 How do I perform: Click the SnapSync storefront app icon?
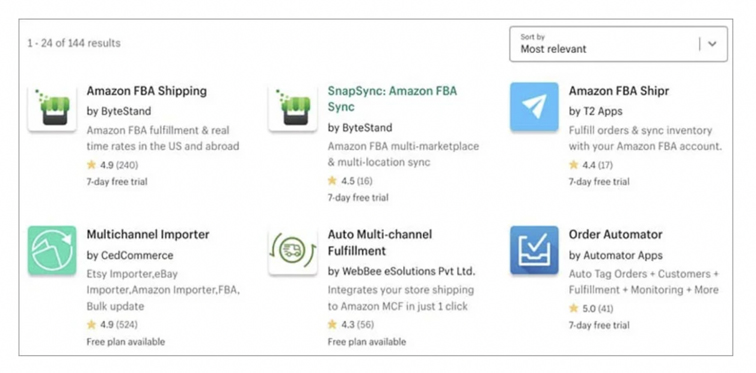[x=293, y=107]
